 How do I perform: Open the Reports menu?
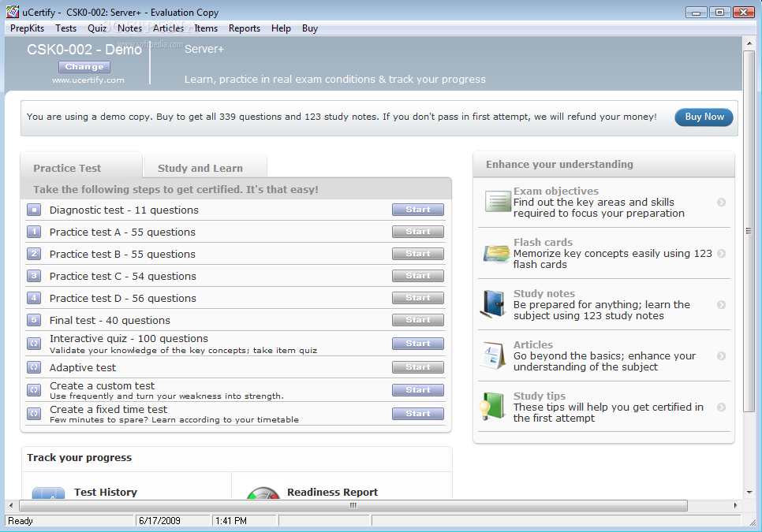(245, 28)
